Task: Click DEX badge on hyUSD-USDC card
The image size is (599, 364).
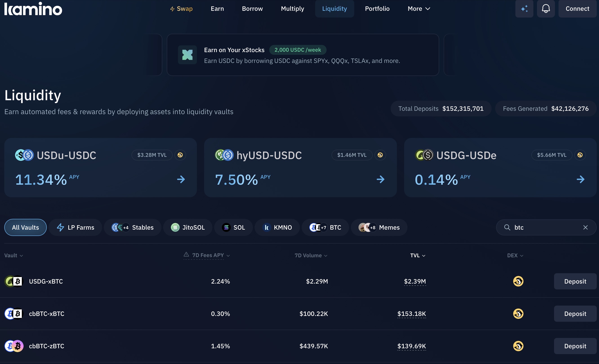Action: pos(380,155)
